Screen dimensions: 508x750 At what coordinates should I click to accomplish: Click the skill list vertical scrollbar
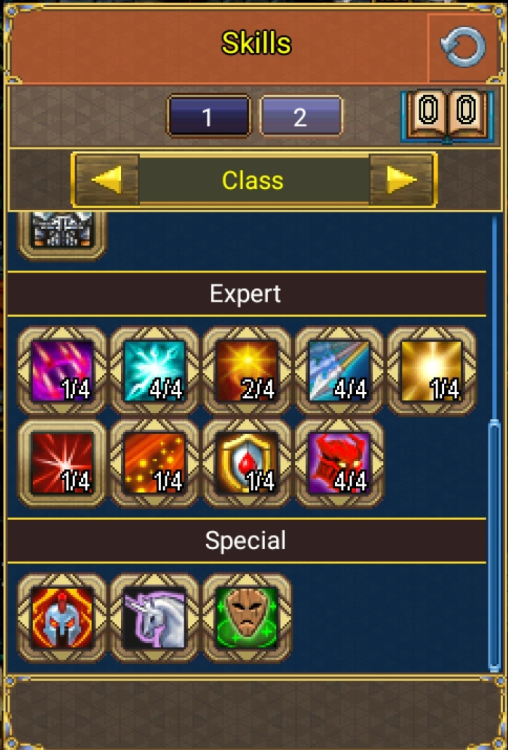494,545
